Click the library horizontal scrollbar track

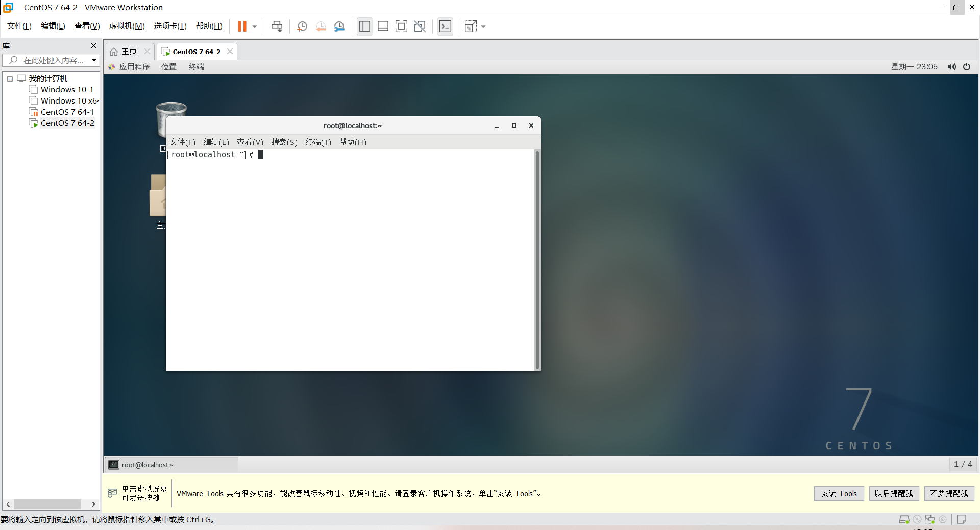[51, 504]
